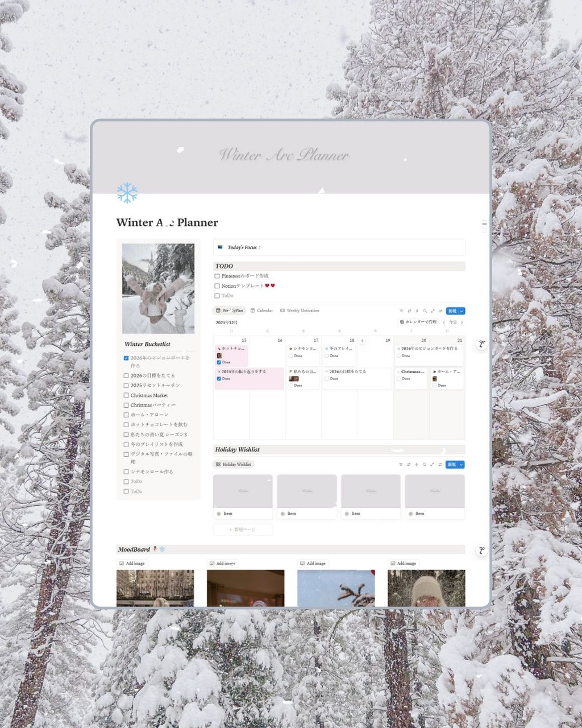Open the first Holiday Wishlist Item card
The height and width of the screenshot is (728, 582).
coord(243,497)
